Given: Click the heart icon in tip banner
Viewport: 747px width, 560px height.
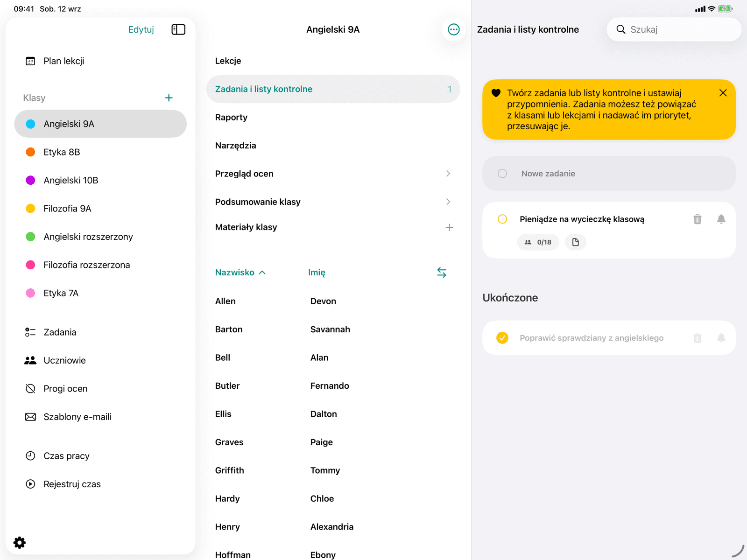Looking at the screenshot, I should (x=496, y=93).
